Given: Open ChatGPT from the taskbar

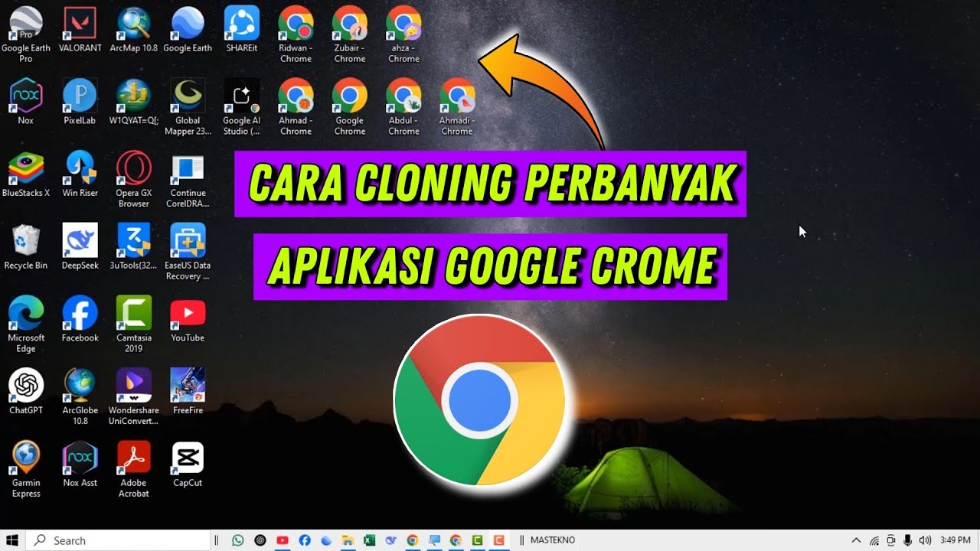Looking at the screenshot, I should (260, 540).
